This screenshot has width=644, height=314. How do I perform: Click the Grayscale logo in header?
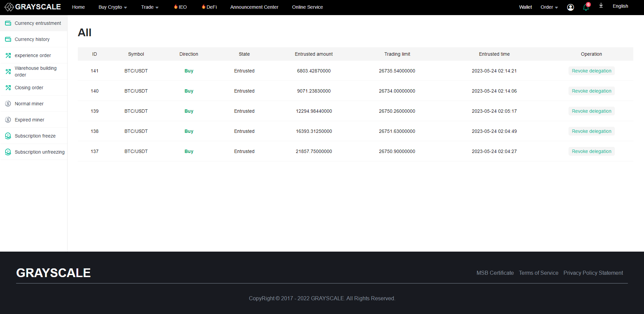(x=33, y=7)
